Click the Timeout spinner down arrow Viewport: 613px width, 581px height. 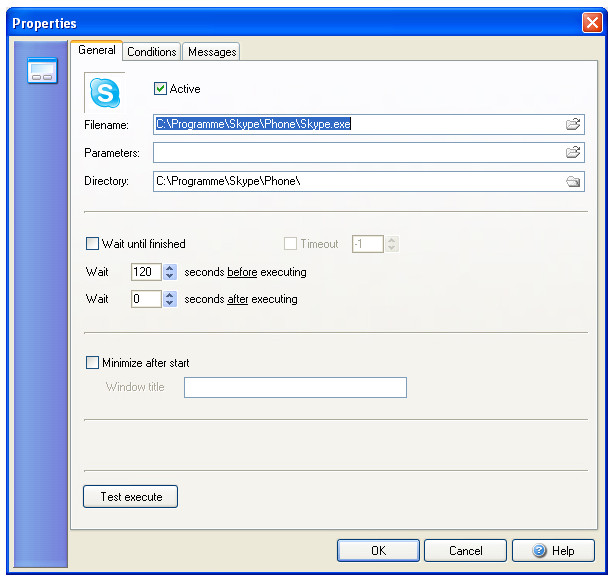coord(392,248)
